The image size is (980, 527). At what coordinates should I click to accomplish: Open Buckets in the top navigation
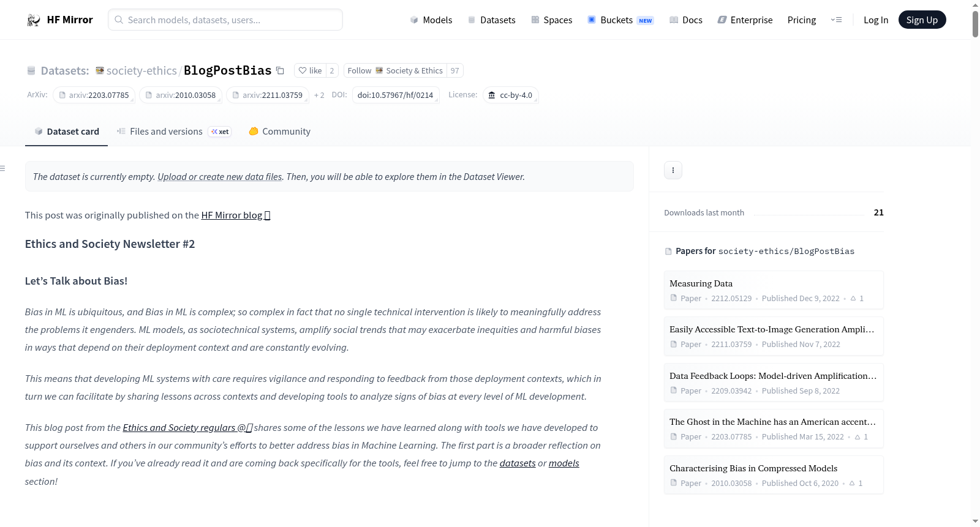620,20
